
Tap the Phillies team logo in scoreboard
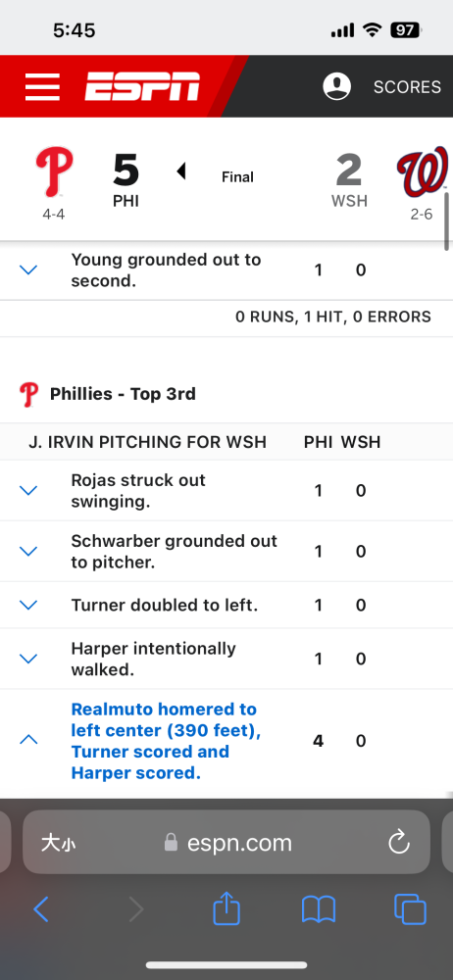(x=54, y=173)
